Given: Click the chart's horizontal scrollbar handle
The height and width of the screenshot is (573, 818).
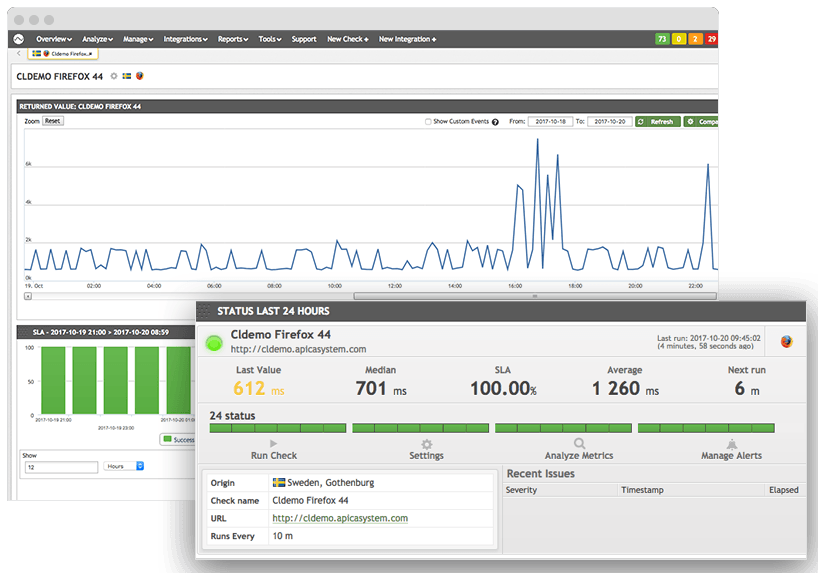Looking at the screenshot, I should 534,296.
